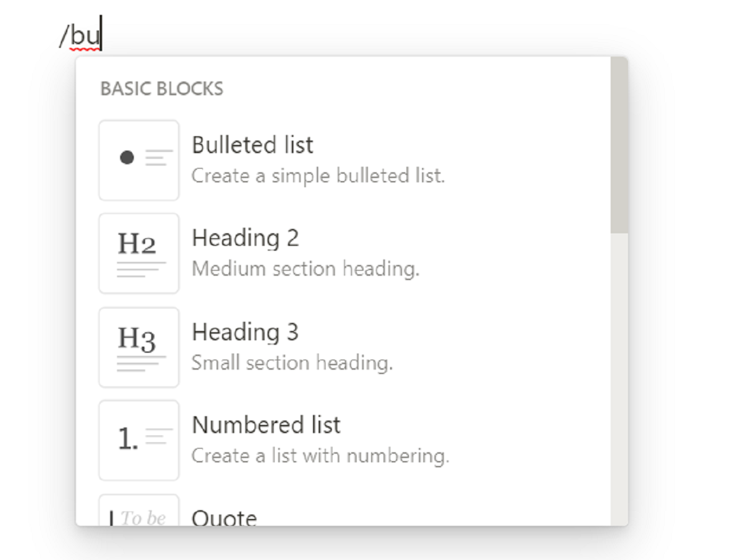The image size is (747, 560).
Task: Click the Bulleted list bullet-dot icon
Action: (x=139, y=161)
